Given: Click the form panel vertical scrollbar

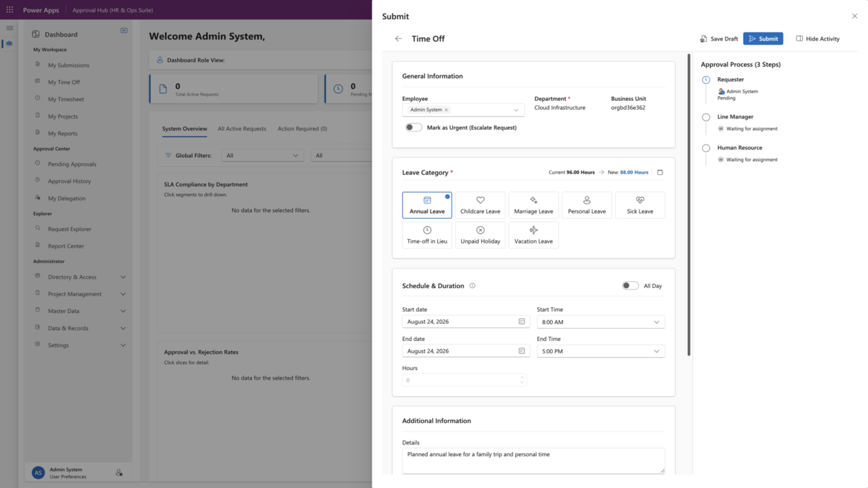Looking at the screenshot, I should pyautogui.click(x=689, y=205).
